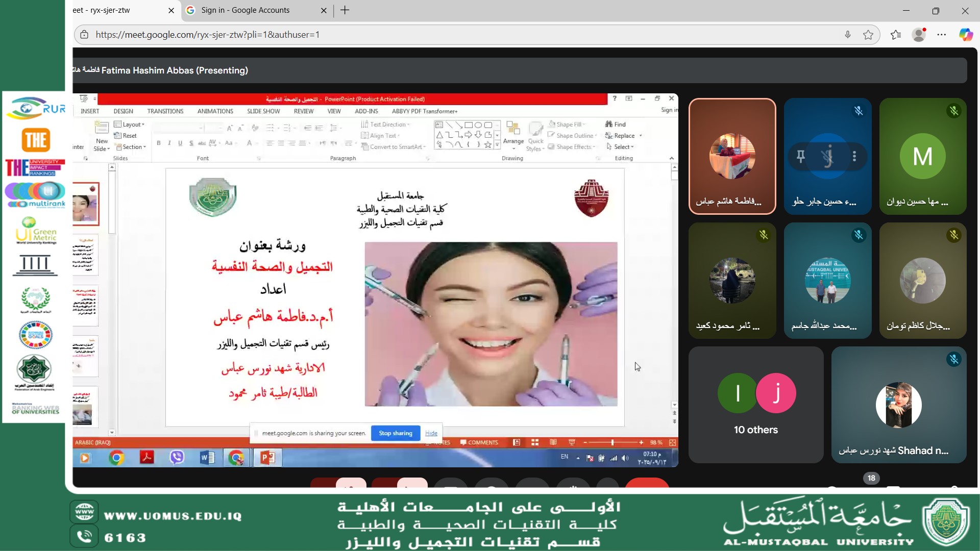980x551 pixels.
Task: Toggle Center paragraph alignment
Action: click(280, 143)
